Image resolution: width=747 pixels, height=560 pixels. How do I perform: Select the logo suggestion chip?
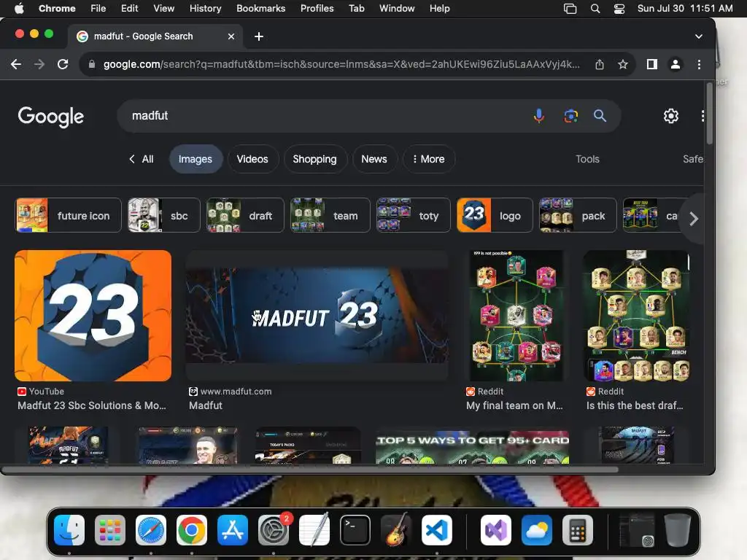(495, 216)
